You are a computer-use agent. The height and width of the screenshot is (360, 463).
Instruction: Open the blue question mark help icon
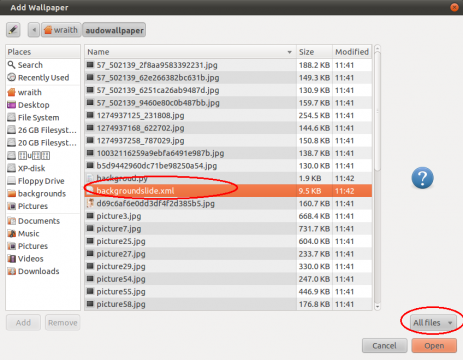coord(422,178)
